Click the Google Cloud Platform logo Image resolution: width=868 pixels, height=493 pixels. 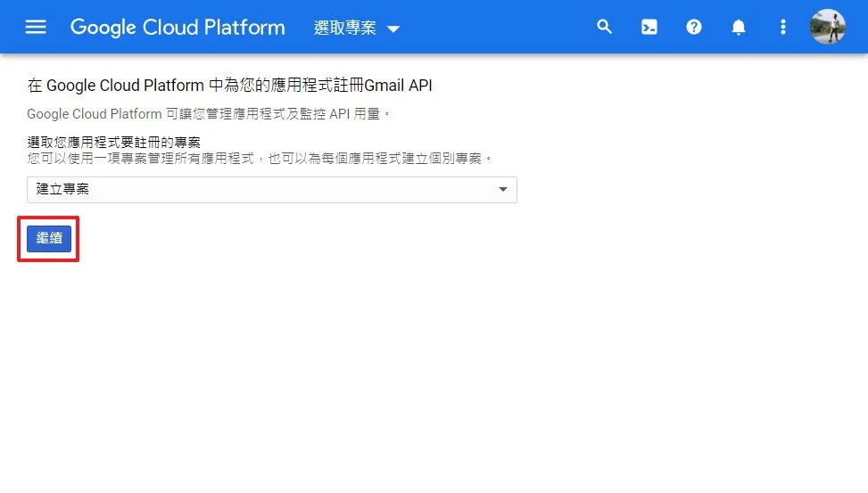178,27
